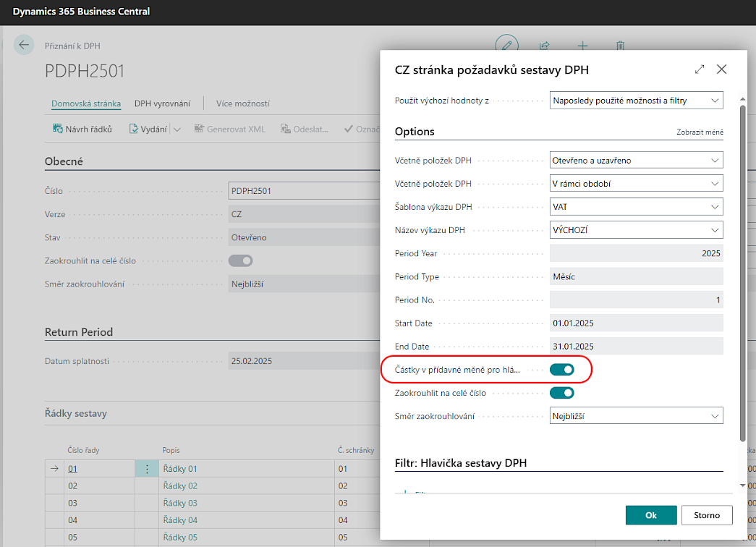The image size is (756, 547).
Task: Toggle Zaokrouhlit na celé číslo in dialog
Action: pos(561,393)
